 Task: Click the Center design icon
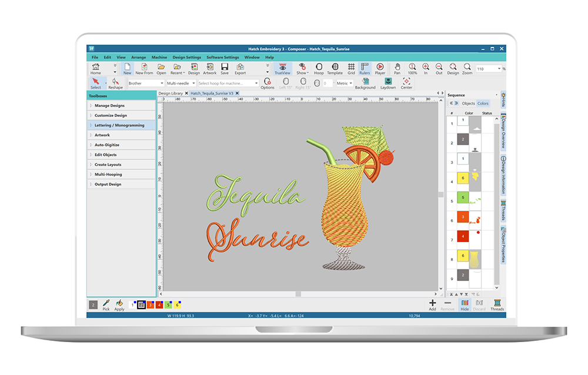(406, 82)
